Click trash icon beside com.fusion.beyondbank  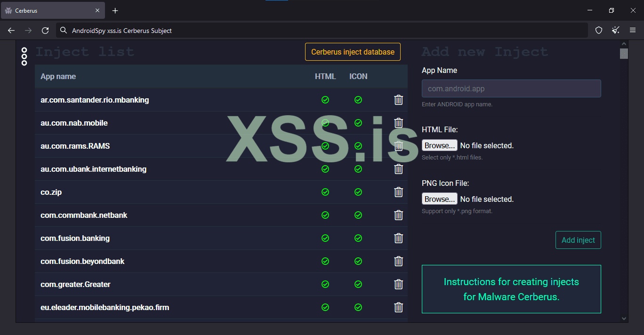tap(398, 261)
